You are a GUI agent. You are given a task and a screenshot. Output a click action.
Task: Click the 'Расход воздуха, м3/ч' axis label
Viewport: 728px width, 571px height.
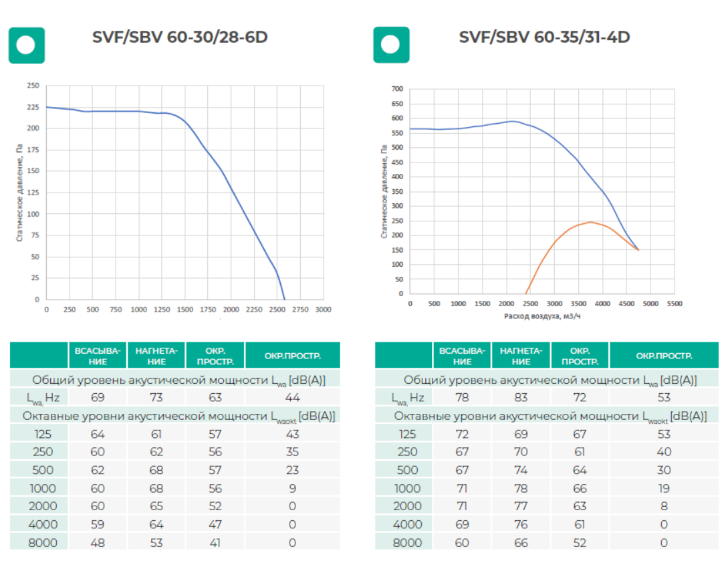[543, 314]
